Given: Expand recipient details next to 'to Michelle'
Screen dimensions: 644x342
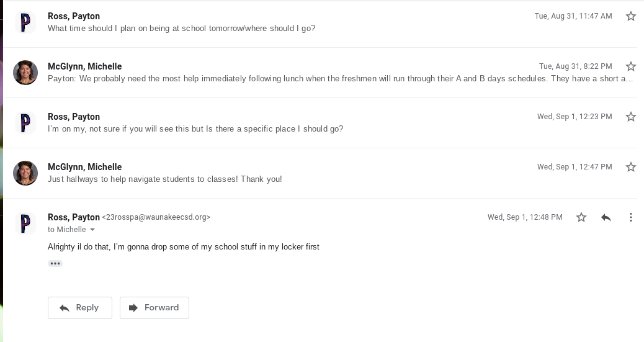Looking at the screenshot, I should tap(93, 230).
